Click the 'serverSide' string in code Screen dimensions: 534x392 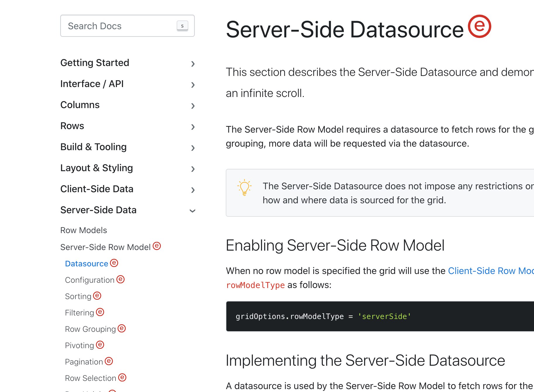(x=384, y=316)
